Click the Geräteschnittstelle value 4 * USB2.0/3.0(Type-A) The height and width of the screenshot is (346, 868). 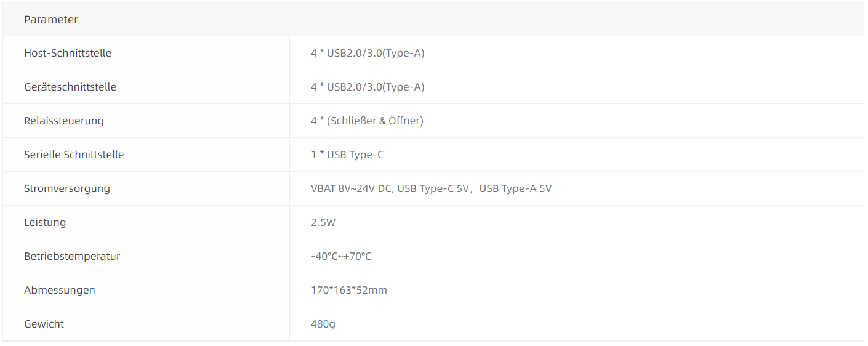click(x=368, y=87)
